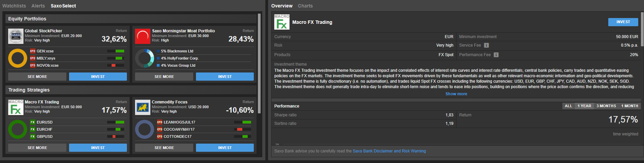Click the FX badge next to GBPUSD

tap(33, 136)
